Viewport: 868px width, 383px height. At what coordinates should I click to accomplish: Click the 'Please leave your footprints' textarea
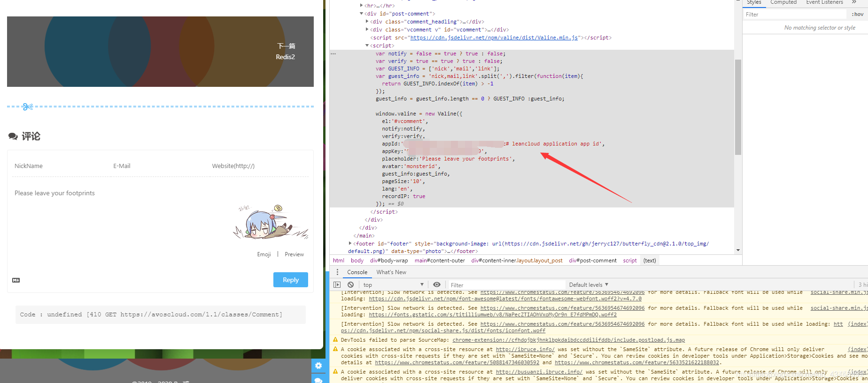[160, 214]
